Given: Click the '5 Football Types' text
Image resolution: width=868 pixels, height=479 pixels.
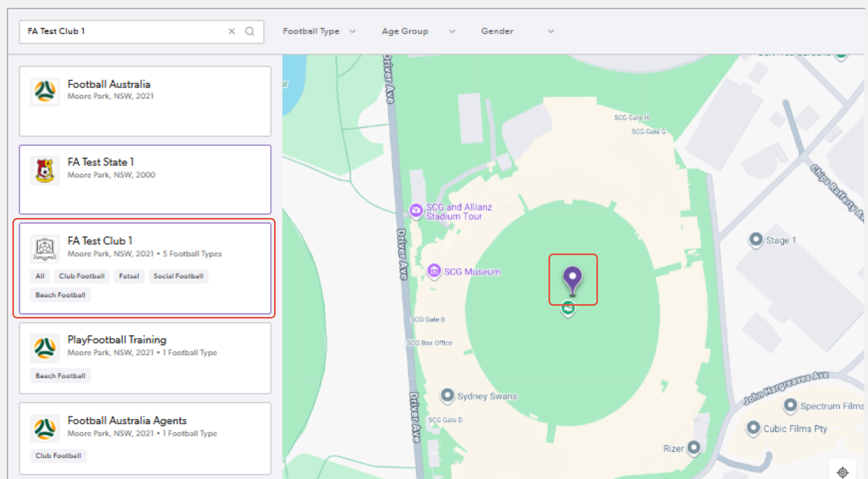Looking at the screenshot, I should point(192,254).
